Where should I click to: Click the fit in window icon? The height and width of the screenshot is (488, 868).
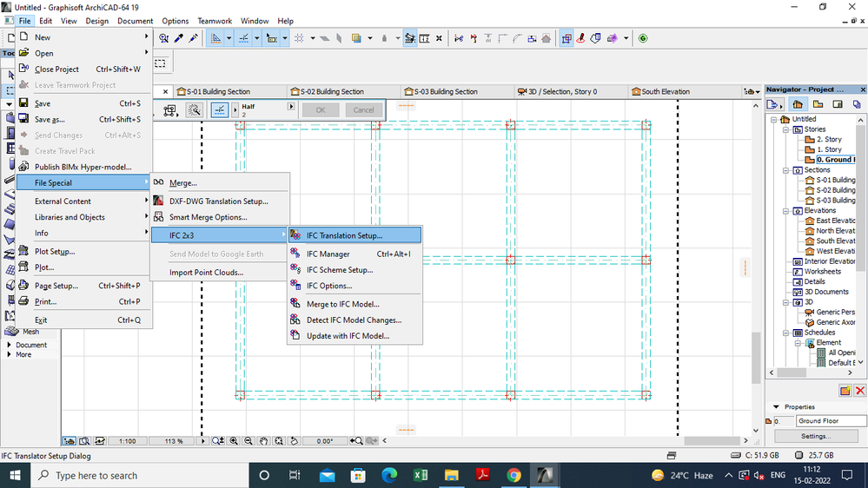[278, 441]
